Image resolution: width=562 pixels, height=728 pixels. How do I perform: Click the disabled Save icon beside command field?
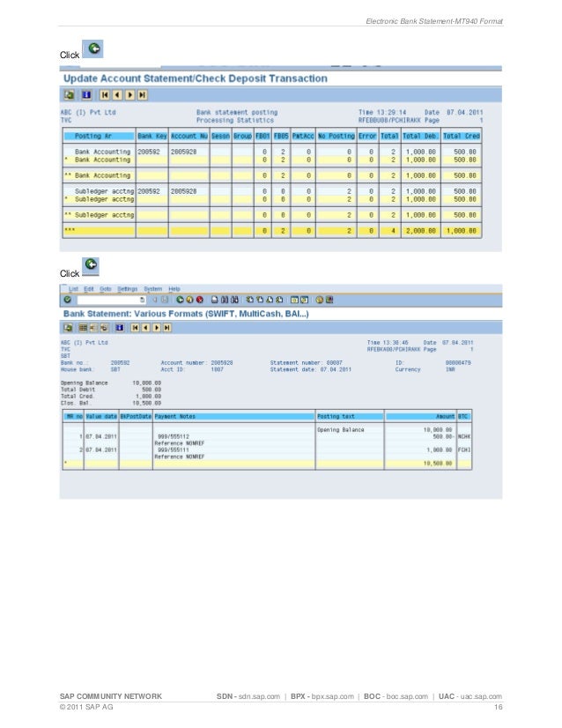(165, 300)
